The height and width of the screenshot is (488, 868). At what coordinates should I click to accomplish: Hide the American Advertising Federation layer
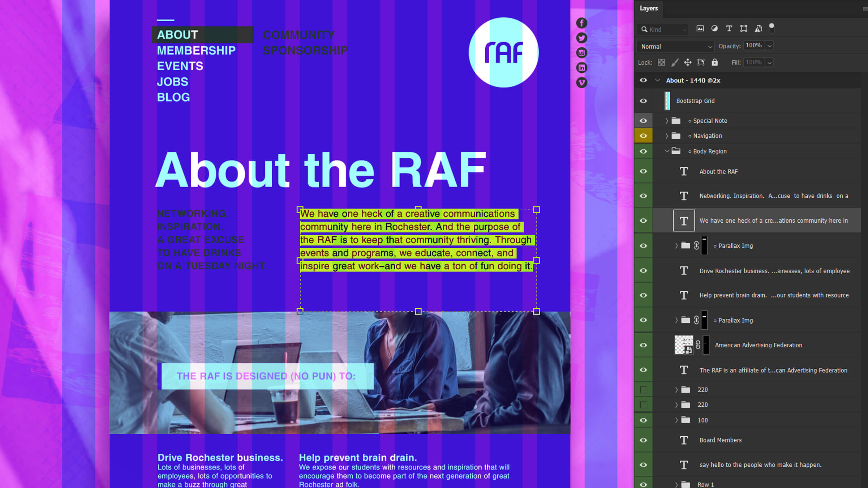[643, 345]
